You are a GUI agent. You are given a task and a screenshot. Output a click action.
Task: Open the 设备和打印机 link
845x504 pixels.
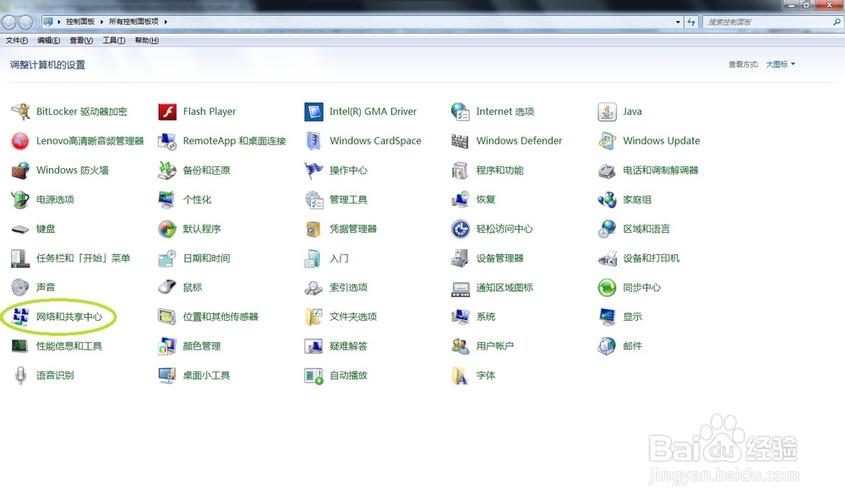pos(651,258)
